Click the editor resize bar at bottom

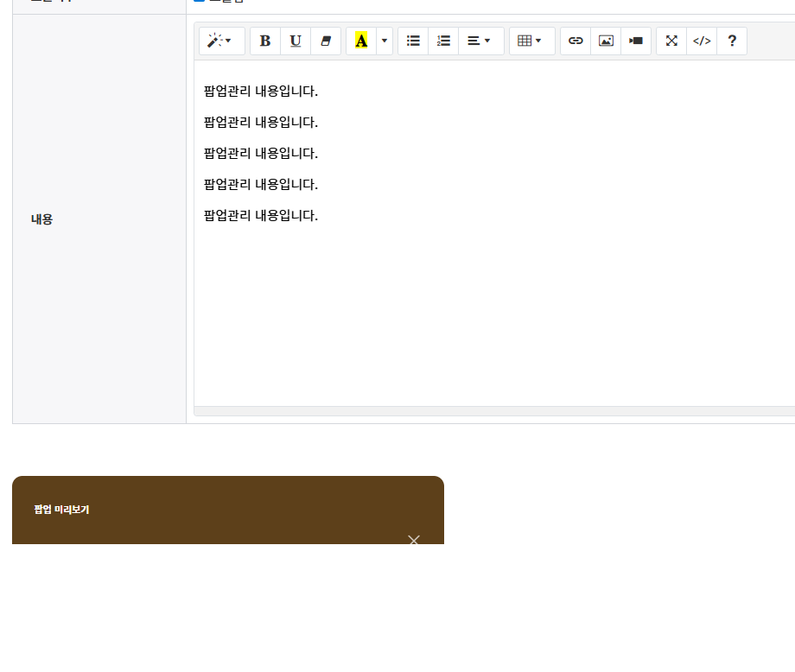pyautogui.click(x=494, y=411)
